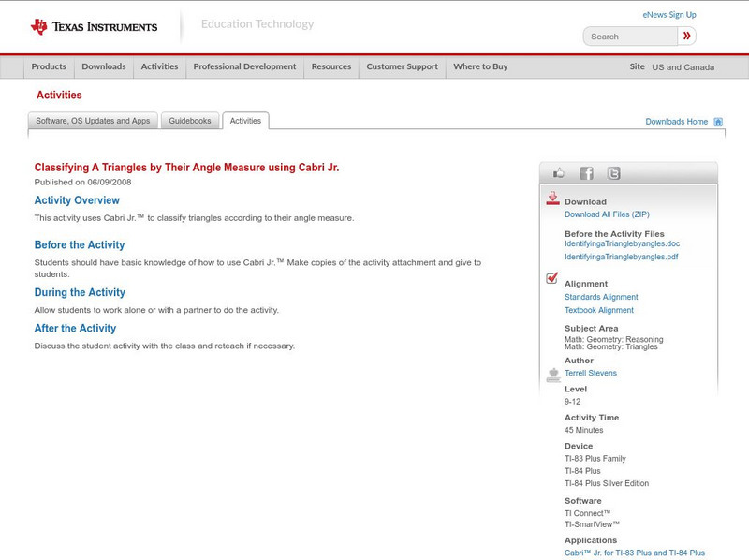Click the Math: Geometry: Reasoning subject
The image size is (749, 560).
tap(614, 339)
